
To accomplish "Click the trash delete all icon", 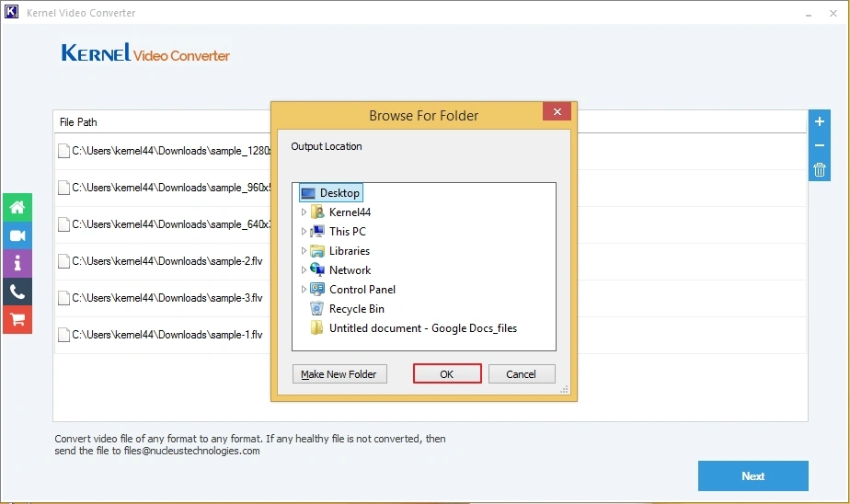I will [x=819, y=169].
